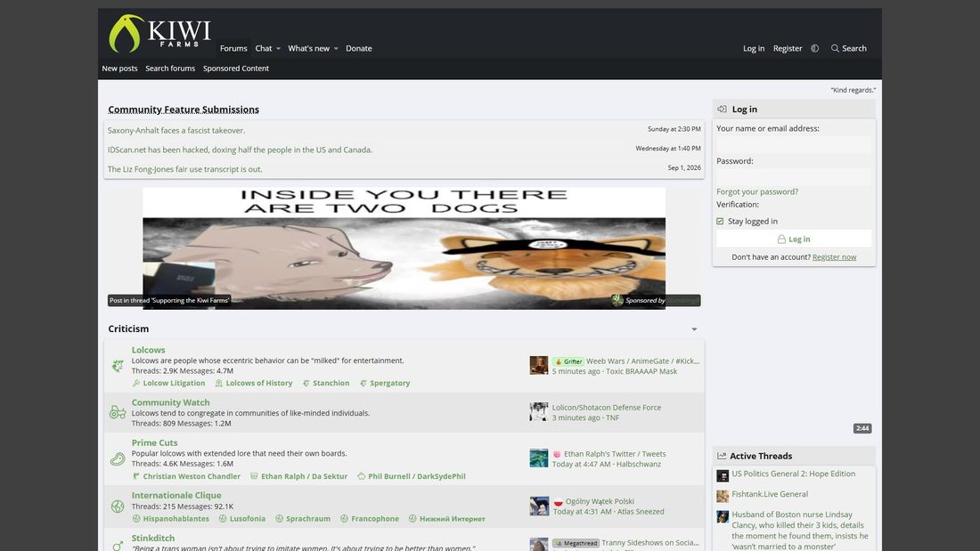The width and height of the screenshot is (980, 551).
Task: Open Phil Burnell / DarkSydePhil subforum
Action: [416, 476]
